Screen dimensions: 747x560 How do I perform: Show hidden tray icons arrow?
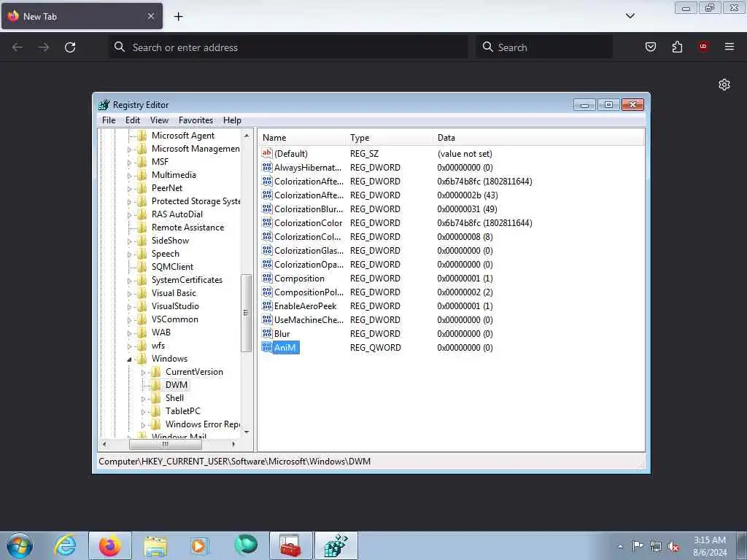pyautogui.click(x=620, y=546)
